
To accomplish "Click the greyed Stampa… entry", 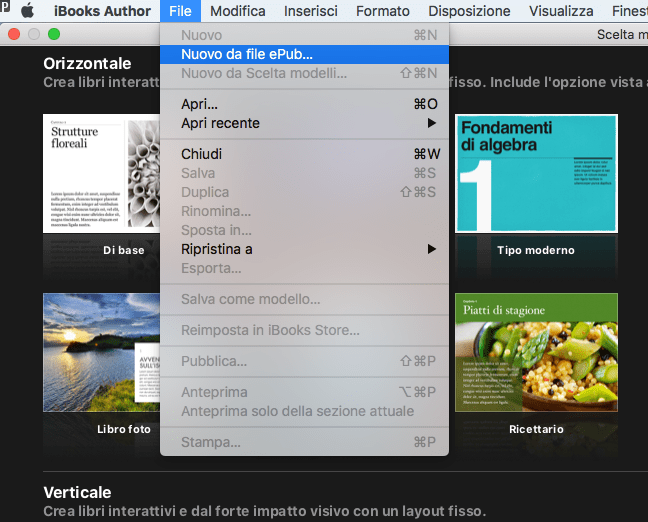I will [304, 442].
